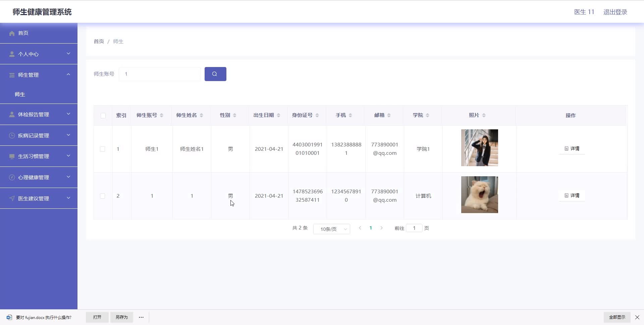Expand the 个人中心 sidebar menu
The image size is (644, 325).
39,54
